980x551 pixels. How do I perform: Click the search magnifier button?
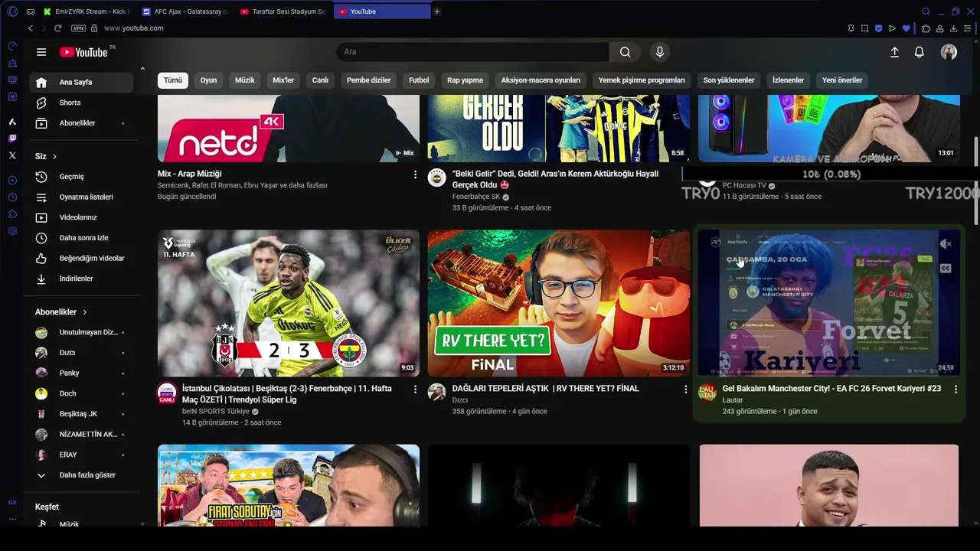tap(626, 52)
